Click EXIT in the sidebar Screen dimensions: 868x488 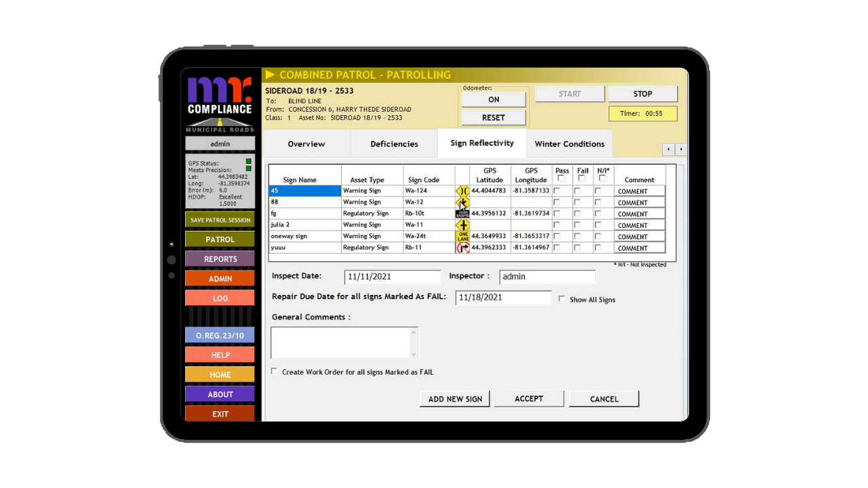pos(220,413)
